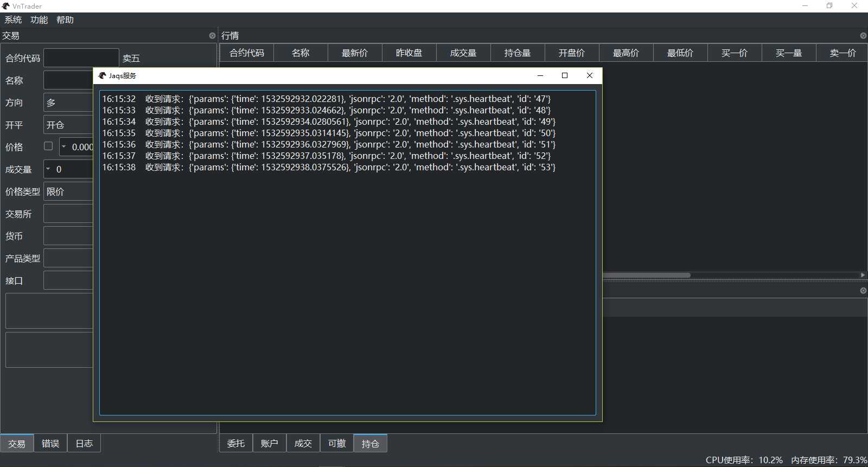
Task: Click the 合约代码 input field
Action: (x=81, y=58)
